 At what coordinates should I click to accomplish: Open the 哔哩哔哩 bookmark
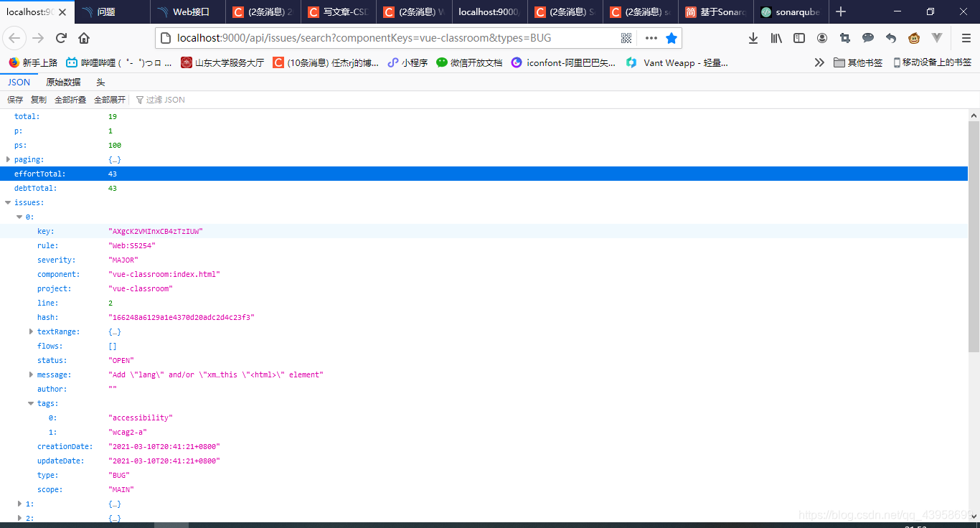click(x=119, y=62)
